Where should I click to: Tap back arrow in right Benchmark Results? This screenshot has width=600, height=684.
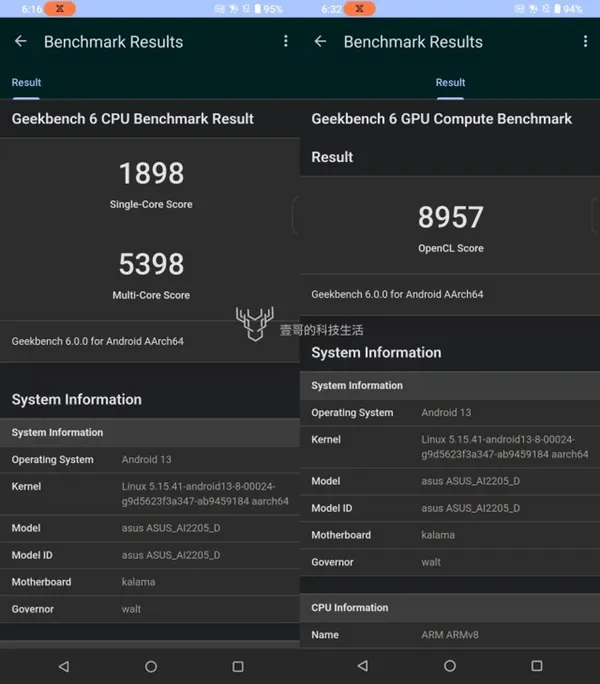320,41
